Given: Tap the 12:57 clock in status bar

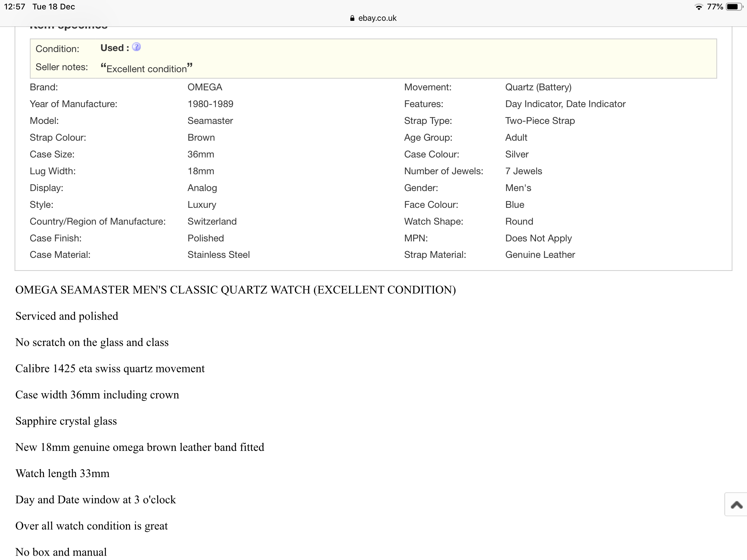Looking at the screenshot, I should pyautogui.click(x=14, y=7).
